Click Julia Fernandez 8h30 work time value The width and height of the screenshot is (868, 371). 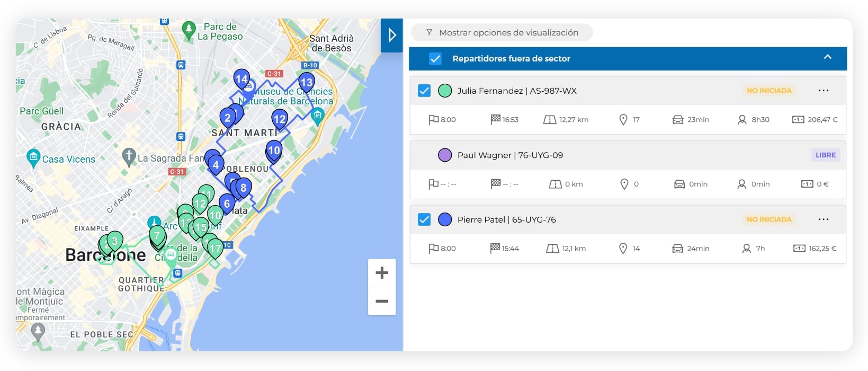760,120
